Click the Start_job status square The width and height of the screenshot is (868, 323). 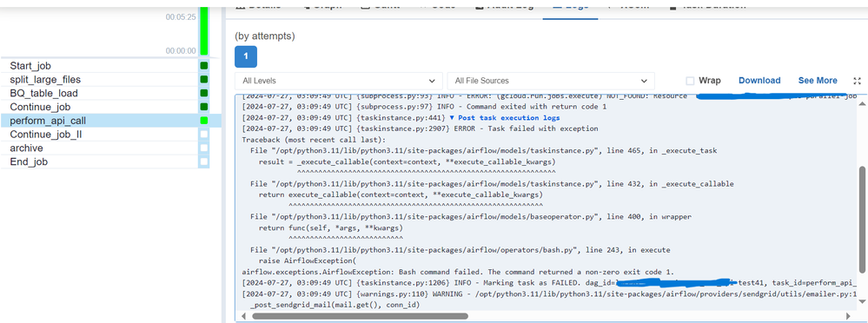(x=203, y=66)
